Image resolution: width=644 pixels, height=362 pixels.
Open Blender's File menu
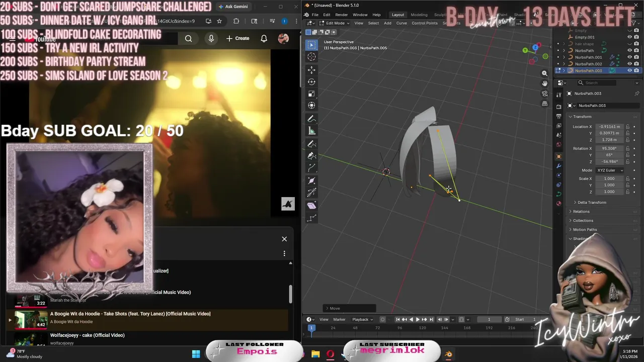(315, 15)
